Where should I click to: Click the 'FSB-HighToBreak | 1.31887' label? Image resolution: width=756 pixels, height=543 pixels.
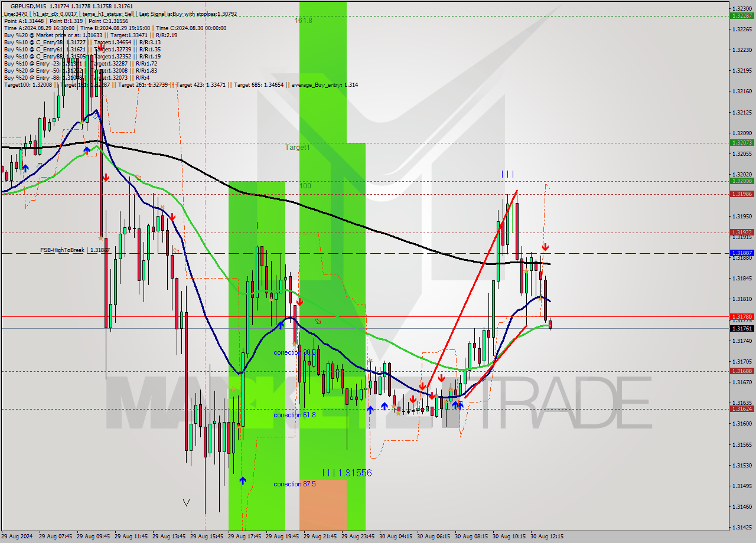(x=75, y=250)
